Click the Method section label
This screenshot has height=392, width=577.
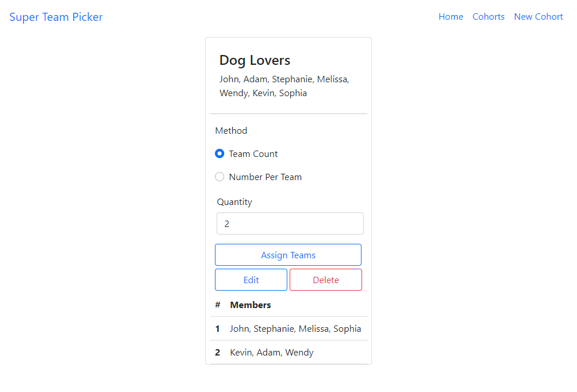click(x=231, y=130)
